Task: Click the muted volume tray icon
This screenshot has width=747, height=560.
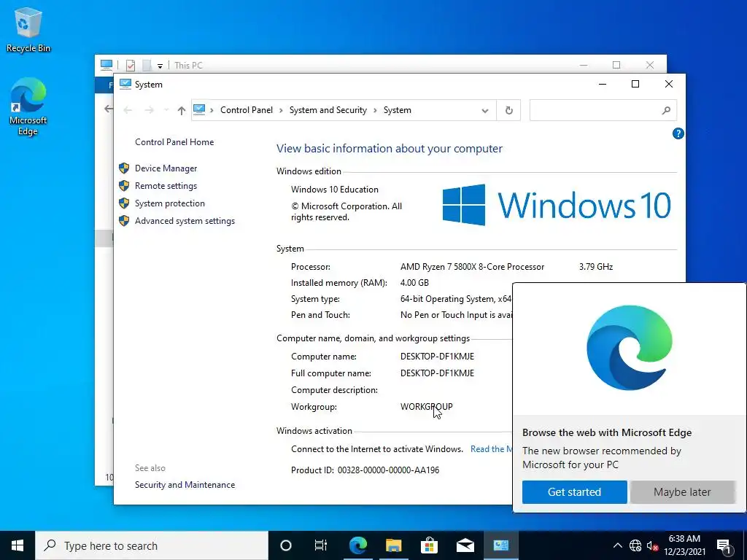Action: (x=653, y=545)
